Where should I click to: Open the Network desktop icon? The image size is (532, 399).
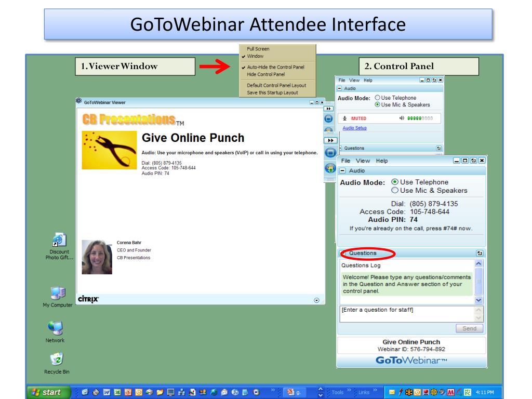pyautogui.click(x=55, y=331)
